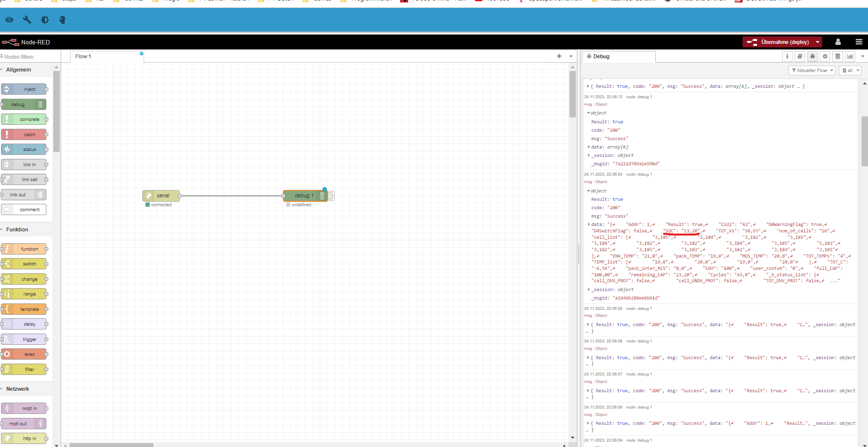
Task: Select the filter palette node
Action: pyautogui.click(x=24, y=370)
